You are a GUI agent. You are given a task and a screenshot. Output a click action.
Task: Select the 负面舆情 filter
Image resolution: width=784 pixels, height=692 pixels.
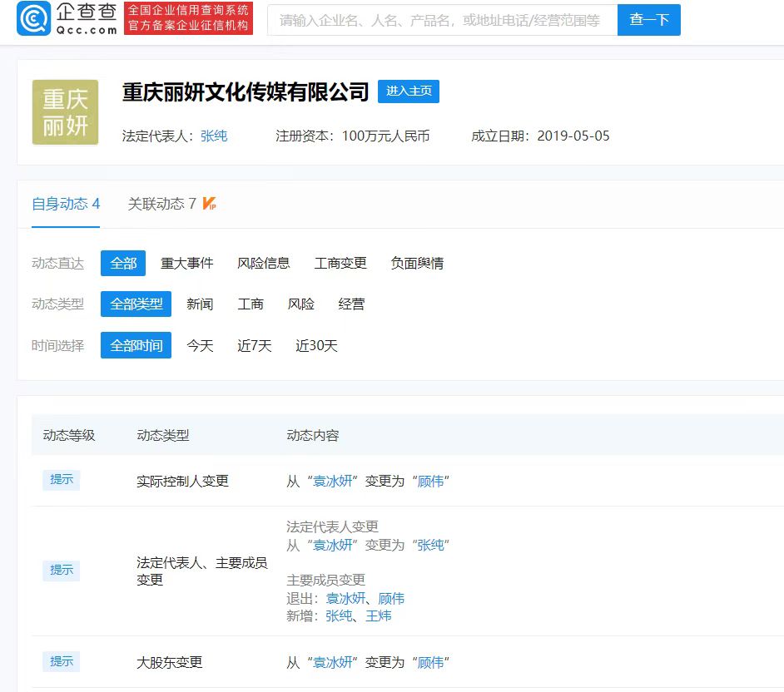[x=417, y=263]
